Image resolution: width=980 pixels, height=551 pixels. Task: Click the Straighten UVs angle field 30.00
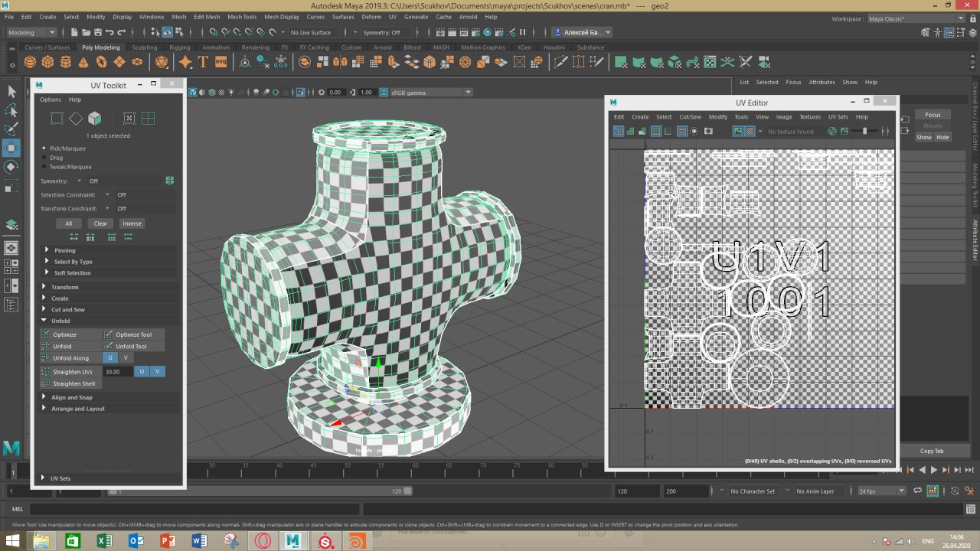(117, 371)
